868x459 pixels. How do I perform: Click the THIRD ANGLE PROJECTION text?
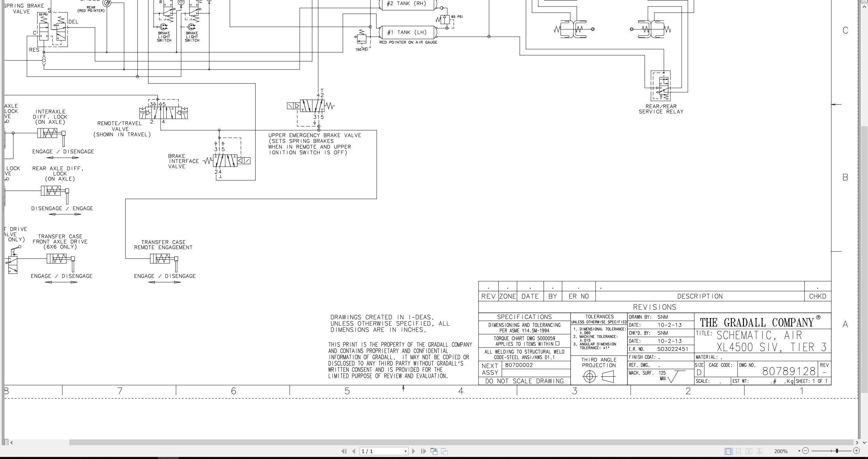point(599,362)
